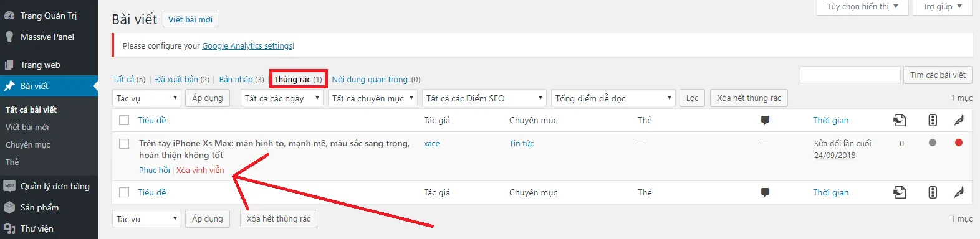
Task: Show Thùng rác (1) trash view
Action: [x=298, y=79]
